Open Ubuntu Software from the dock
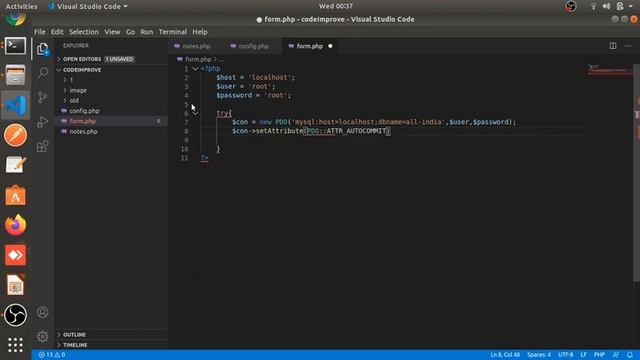Screen dimensions: 640x360 [x=16, y=195]
